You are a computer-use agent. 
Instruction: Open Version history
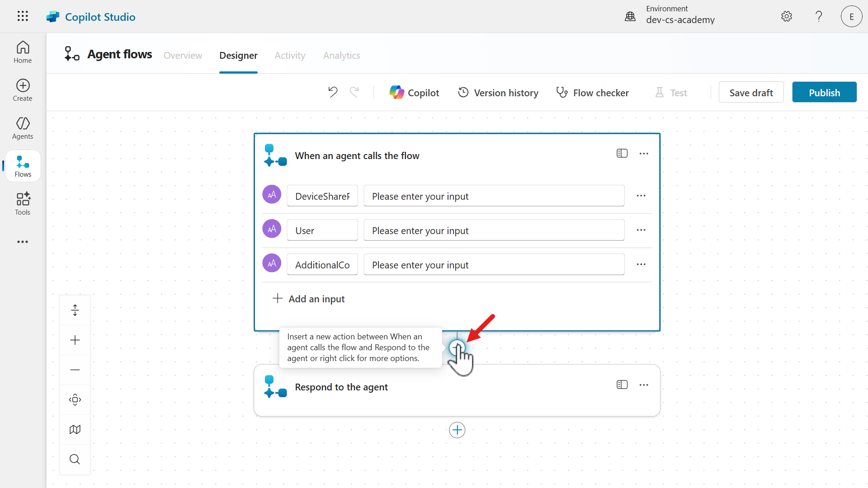[x=498, y=93]
